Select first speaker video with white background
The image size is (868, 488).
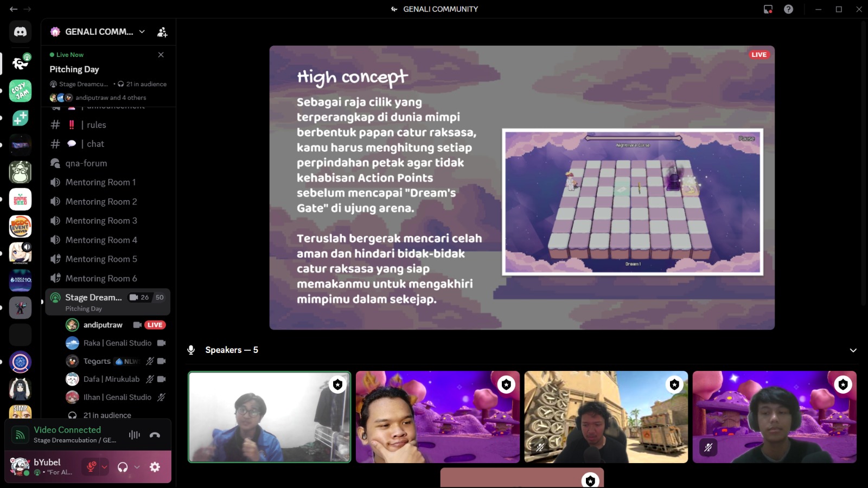[x=270, y=417]
